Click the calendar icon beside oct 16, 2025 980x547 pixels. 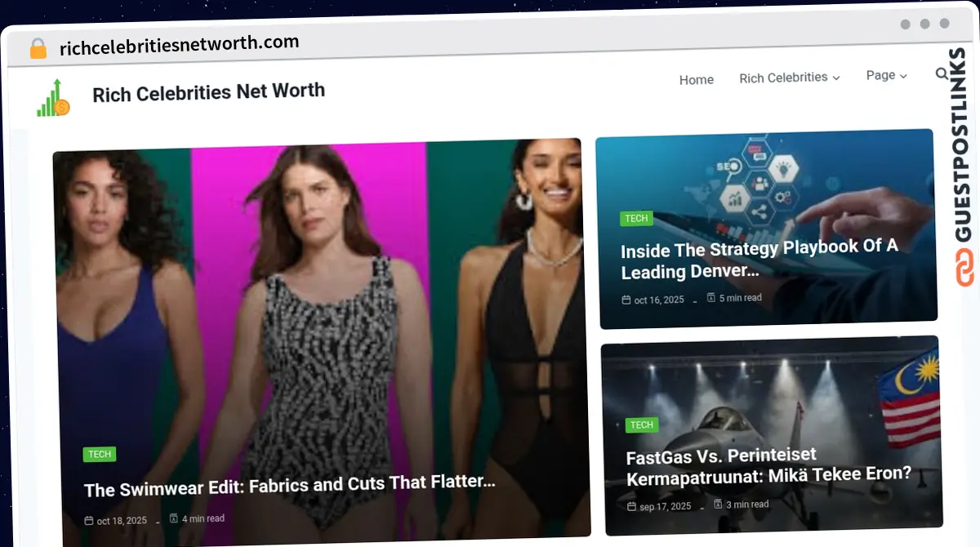tap(626, 300)
